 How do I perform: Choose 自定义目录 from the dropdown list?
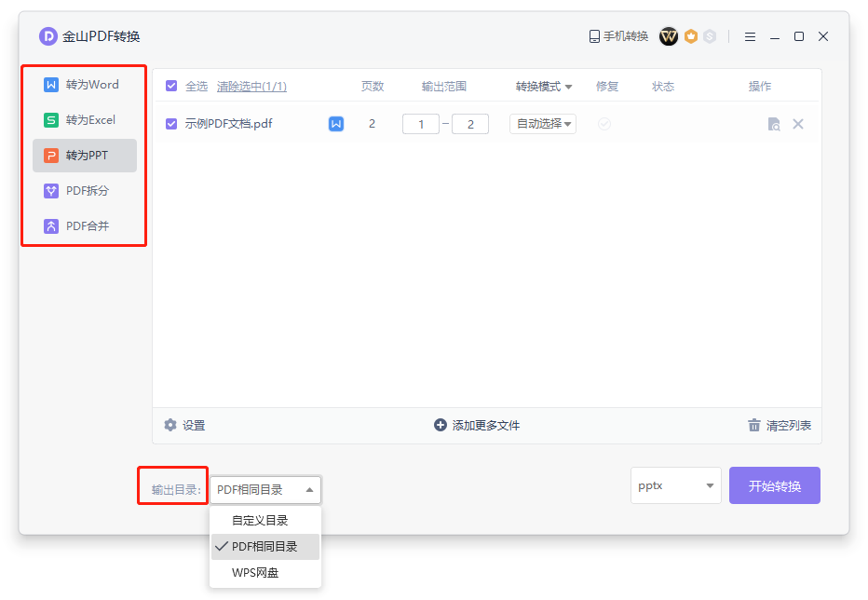tap(260, 521)
